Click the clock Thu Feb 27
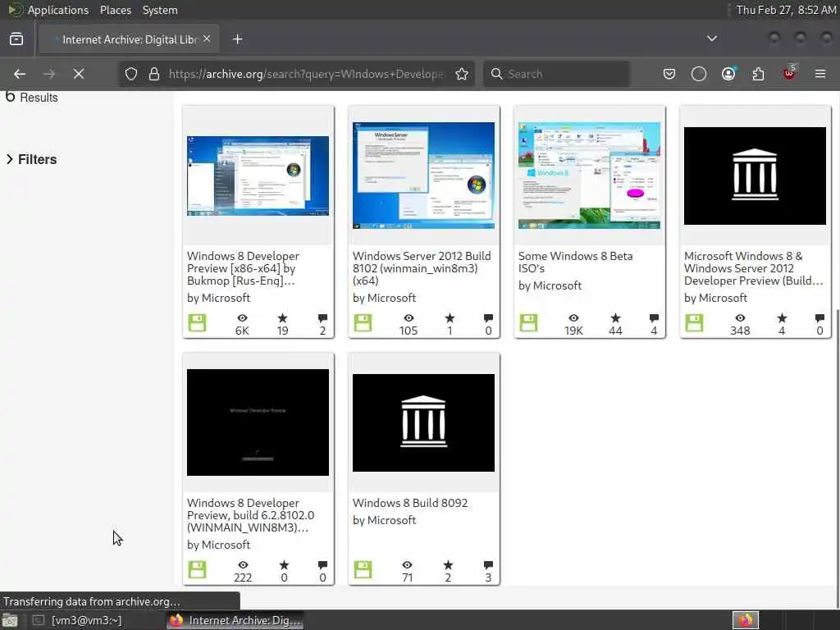The height and width of the screenshot is (630, 840). click(786, 10)
